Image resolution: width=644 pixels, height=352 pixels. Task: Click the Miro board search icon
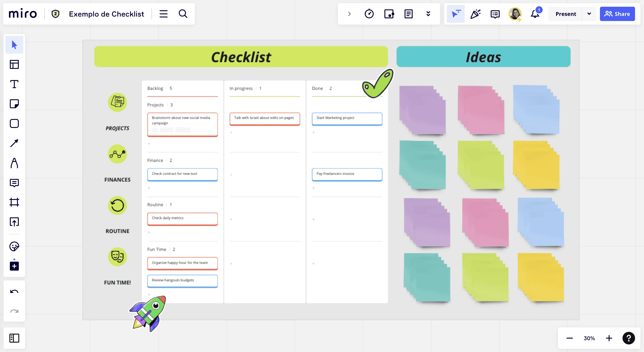[183, 13]
